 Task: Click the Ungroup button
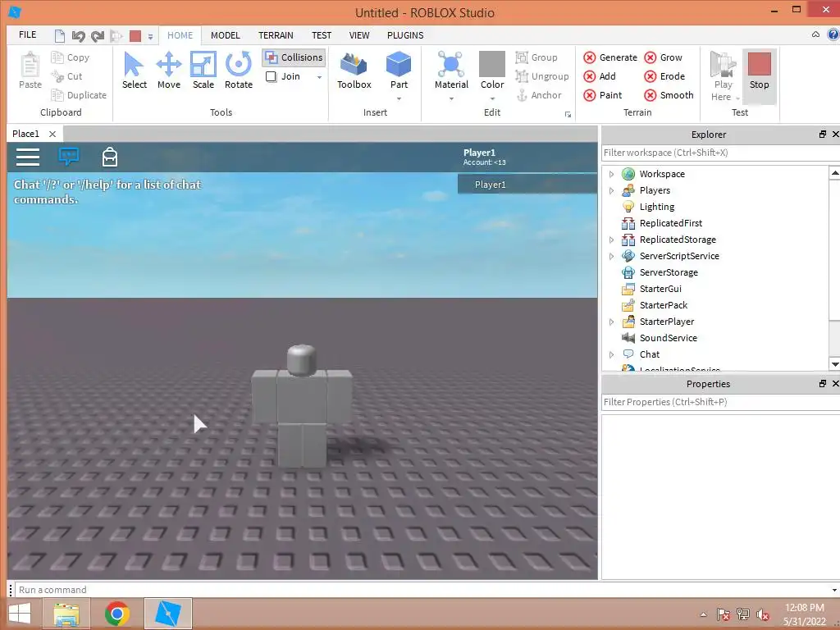[x=541, y=76]
